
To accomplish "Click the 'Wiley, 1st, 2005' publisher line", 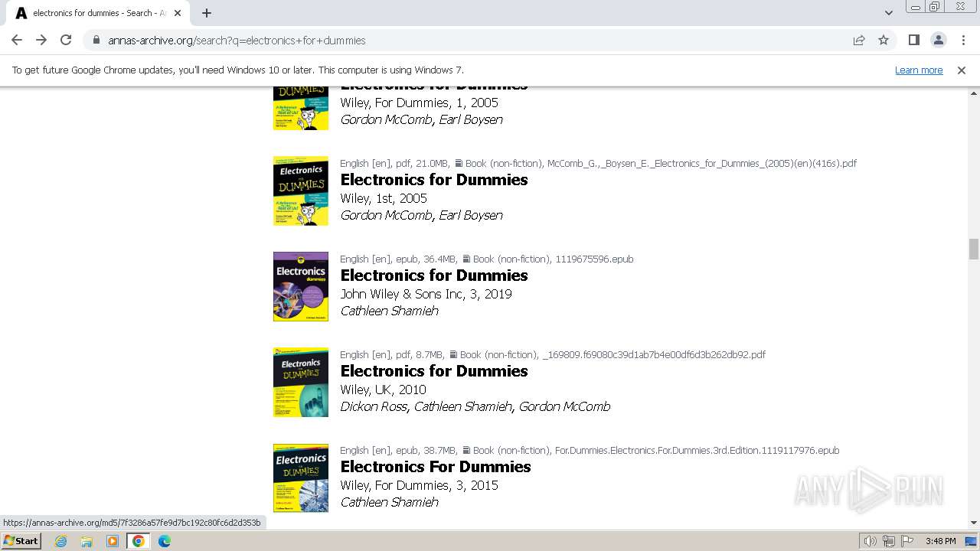I will (x=384, y=198).
